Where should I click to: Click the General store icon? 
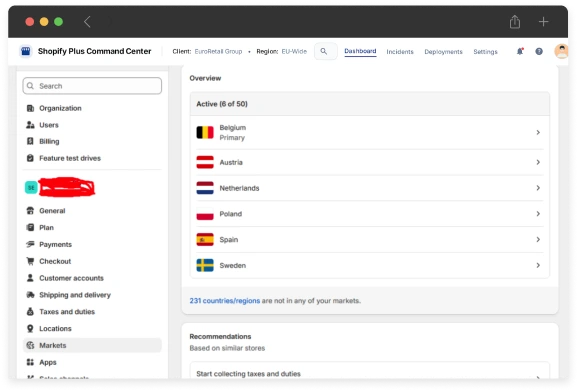tap(30, 211)
